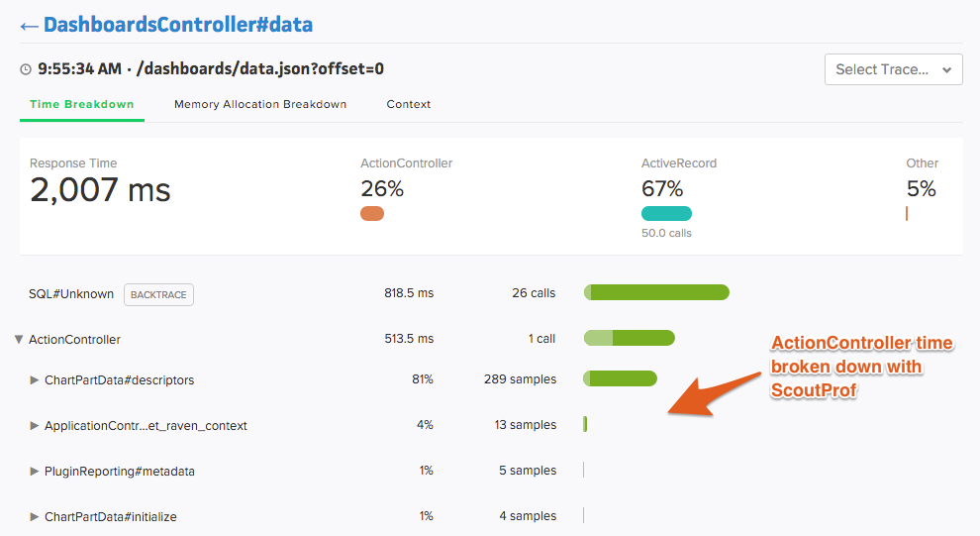
Task: Click the thin orange Other indicator bar
Action: [906, 214]
